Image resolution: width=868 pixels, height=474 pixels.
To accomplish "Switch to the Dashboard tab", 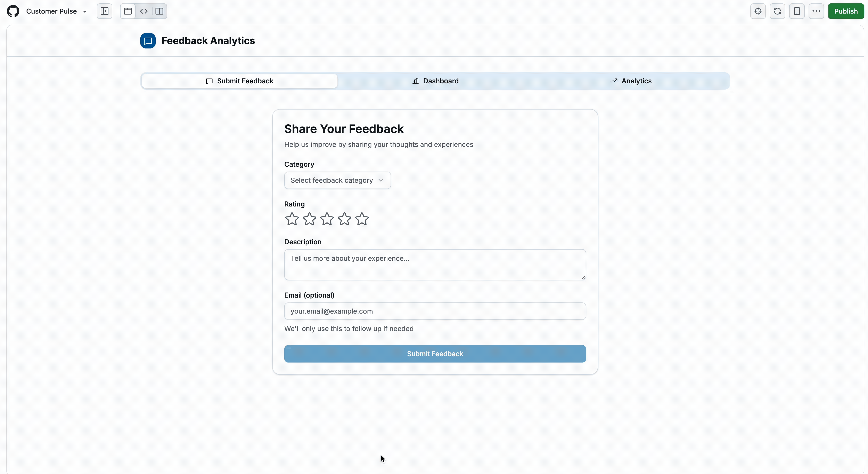I will (435, 81).
